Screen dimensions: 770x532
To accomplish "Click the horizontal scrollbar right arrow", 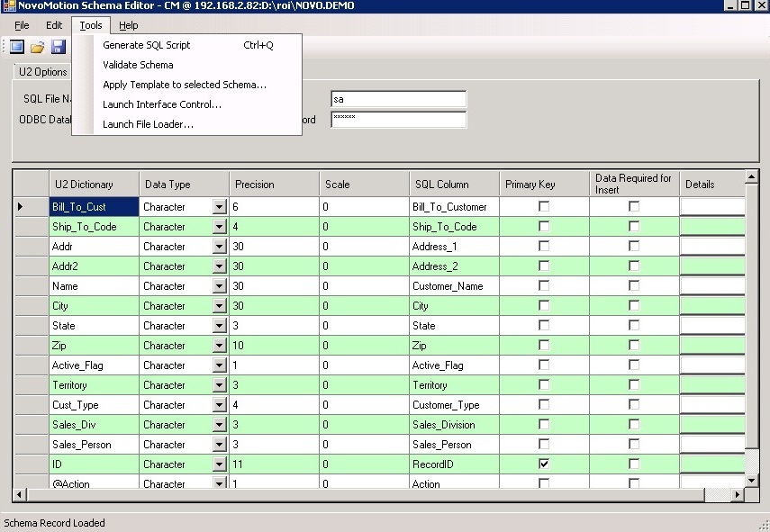I will tap(739, 495).
